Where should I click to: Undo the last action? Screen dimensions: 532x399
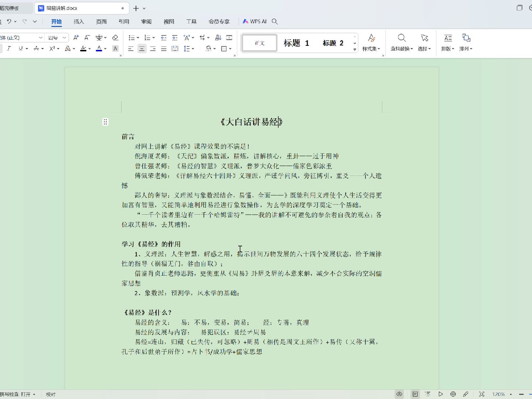point(9,21)
